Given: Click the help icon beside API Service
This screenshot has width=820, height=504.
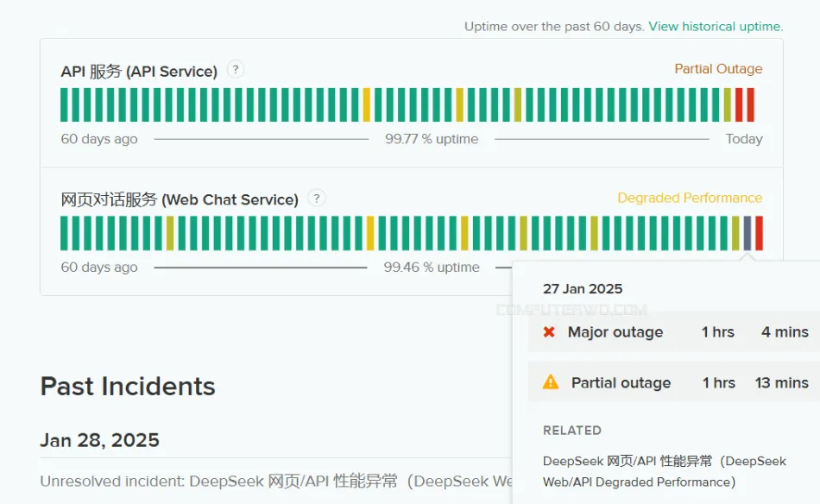Looking at the screenshot, I should pyautogui.click(x=236, y=70).
